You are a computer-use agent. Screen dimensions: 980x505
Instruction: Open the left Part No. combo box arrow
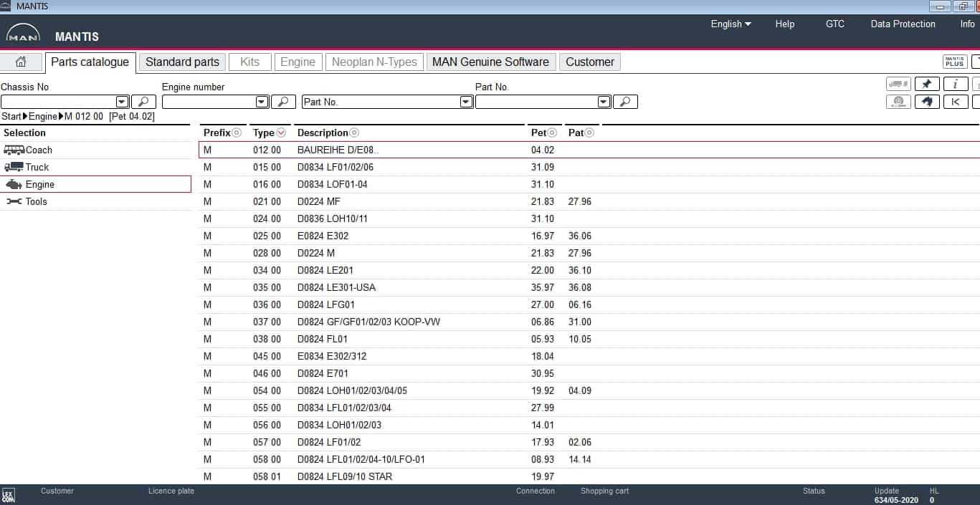tap(466, 102)
